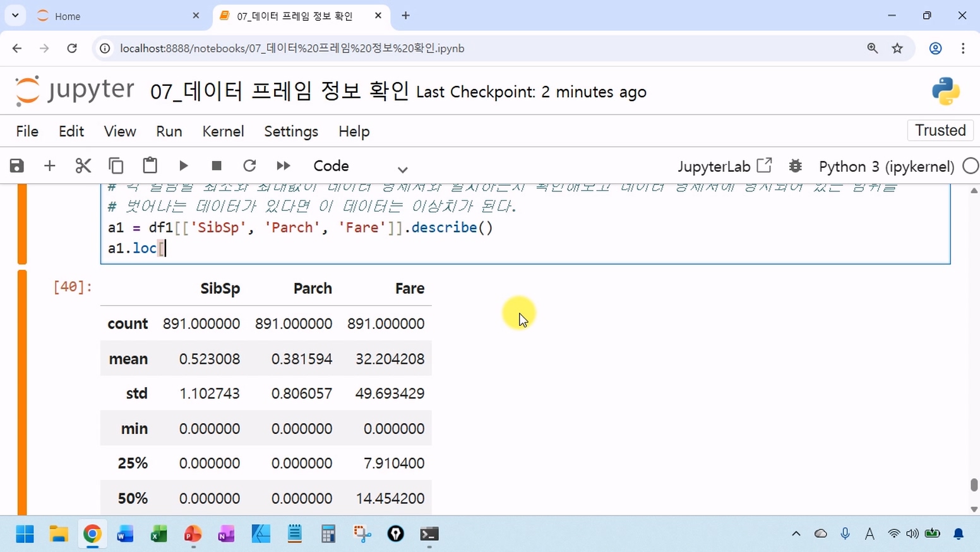Reload the notebook page

pos(72,48)
